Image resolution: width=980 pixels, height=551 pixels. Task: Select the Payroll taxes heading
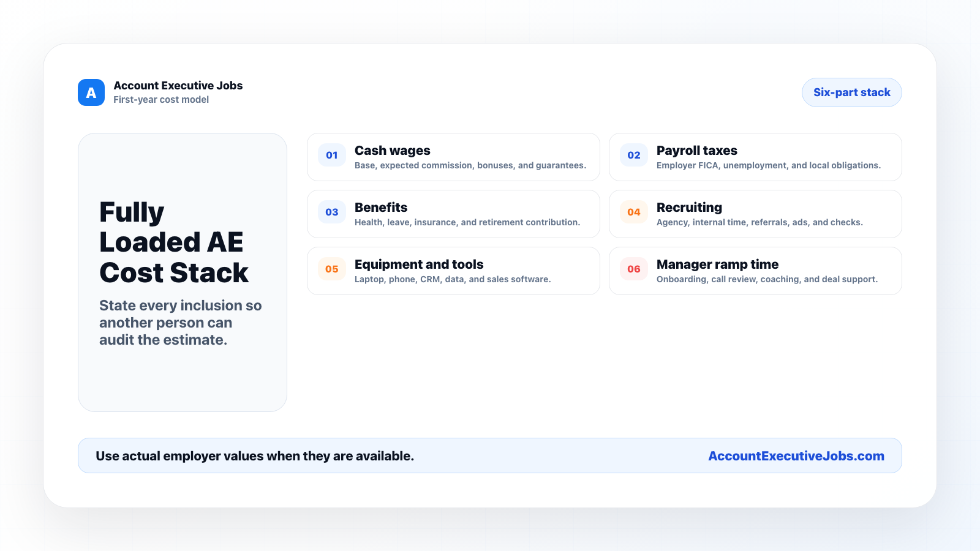[x=697, y=151]
